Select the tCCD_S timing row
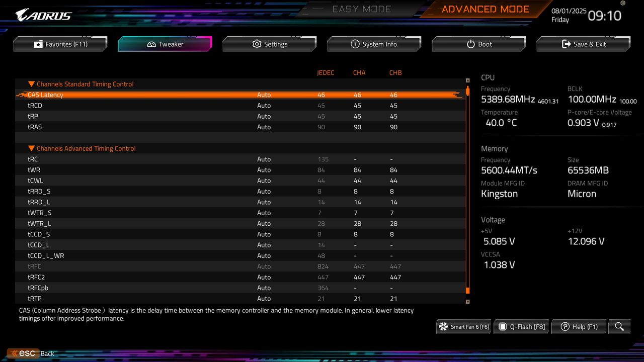The height and width of the screenshot is (362, 644). coord(240,234)
